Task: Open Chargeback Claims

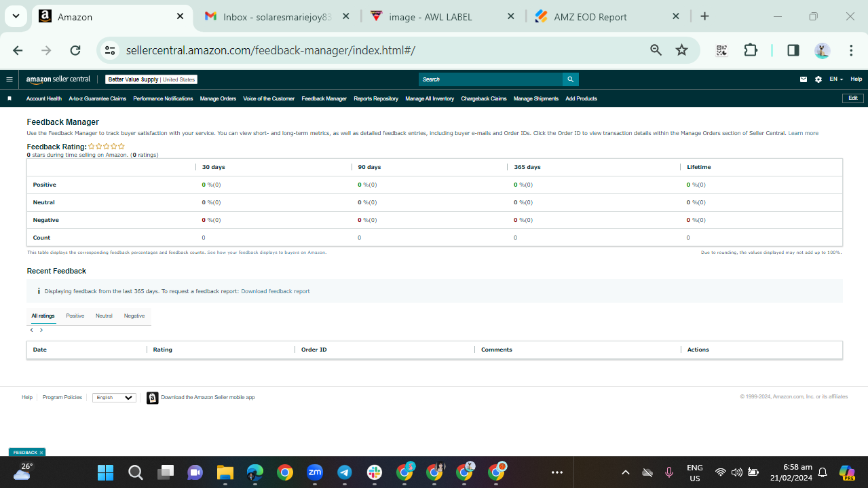Action: point(484,99)
